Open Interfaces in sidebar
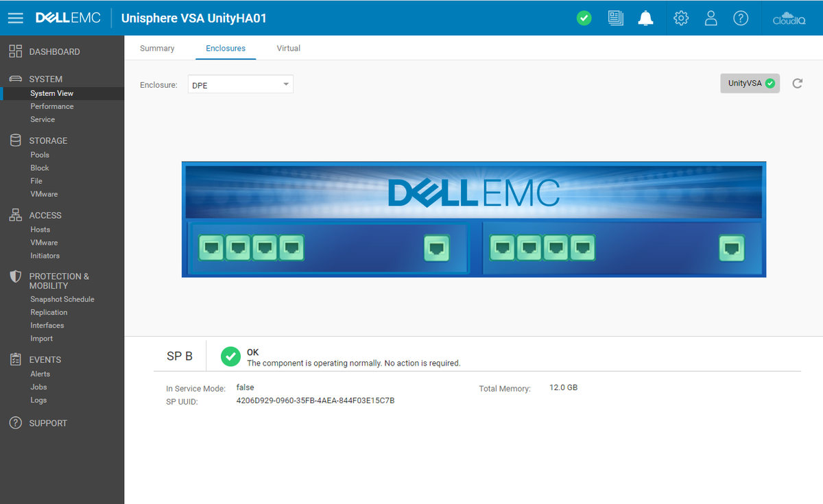Image resolution: width=823 pixels, height=504 pixels. coord(47,326)
